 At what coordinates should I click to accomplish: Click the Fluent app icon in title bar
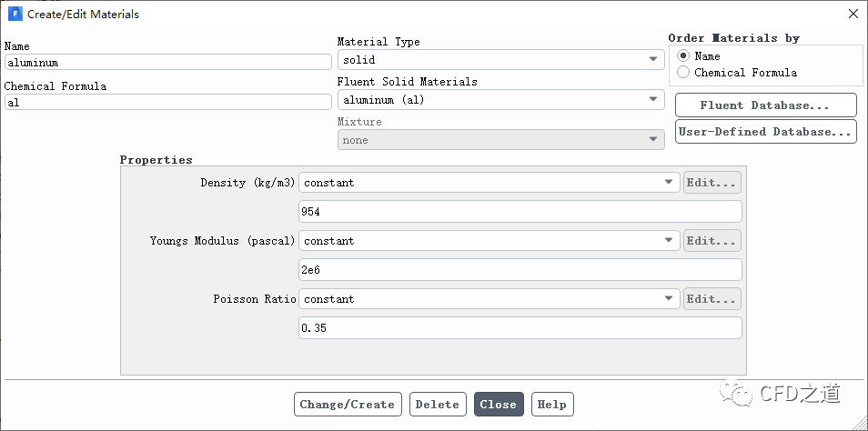coord(14,14)
